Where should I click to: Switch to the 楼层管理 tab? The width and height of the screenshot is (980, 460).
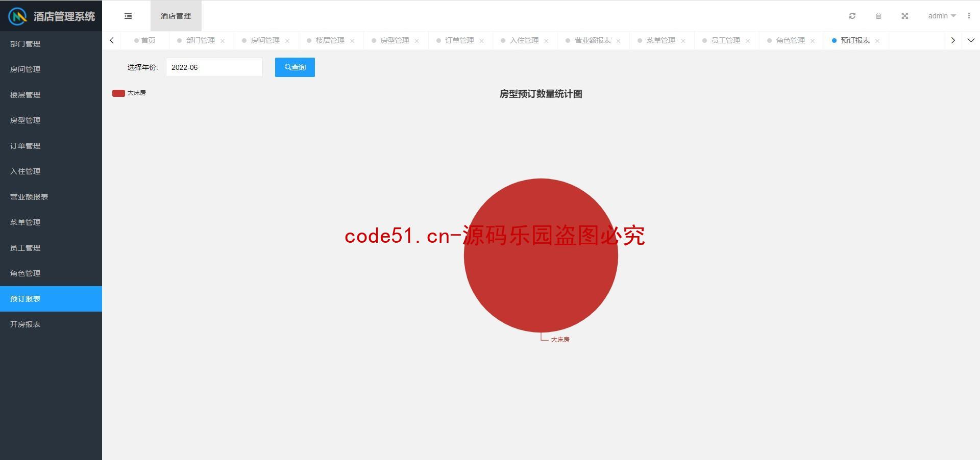click(330, 40)
